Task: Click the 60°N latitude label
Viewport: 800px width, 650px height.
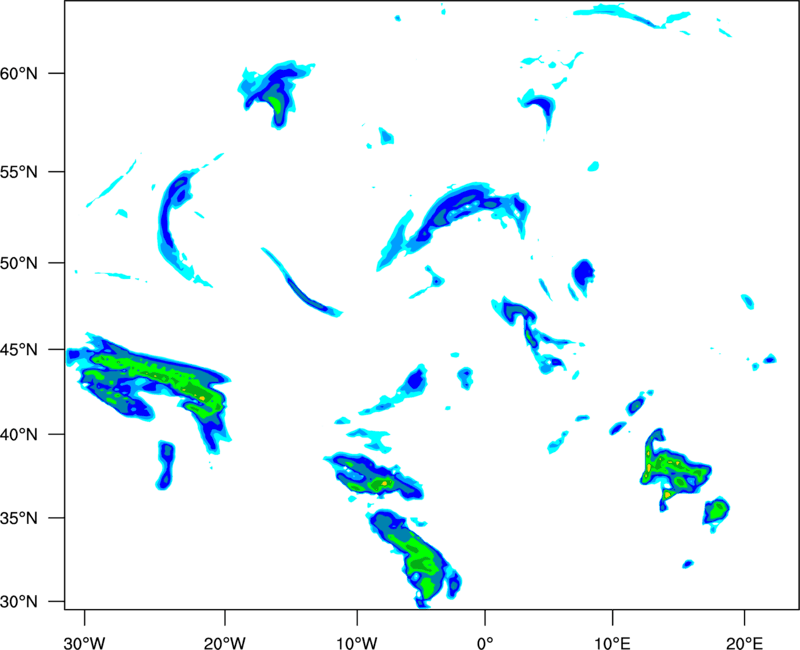Action: (19, 74)
